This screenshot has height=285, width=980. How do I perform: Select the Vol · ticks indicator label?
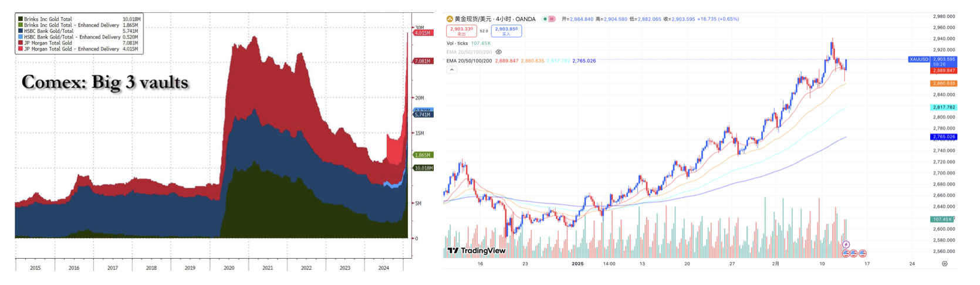point(457,43)
